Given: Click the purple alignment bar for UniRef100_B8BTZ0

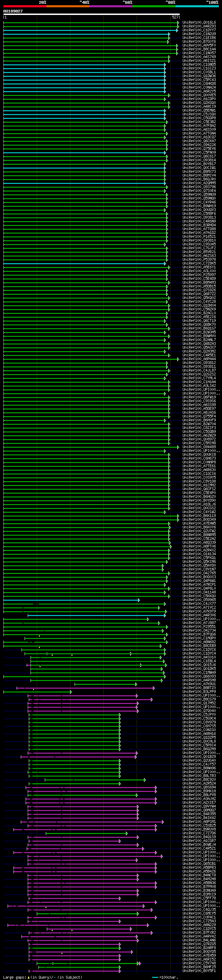Looking at the screenshot, I should point(86,688).
